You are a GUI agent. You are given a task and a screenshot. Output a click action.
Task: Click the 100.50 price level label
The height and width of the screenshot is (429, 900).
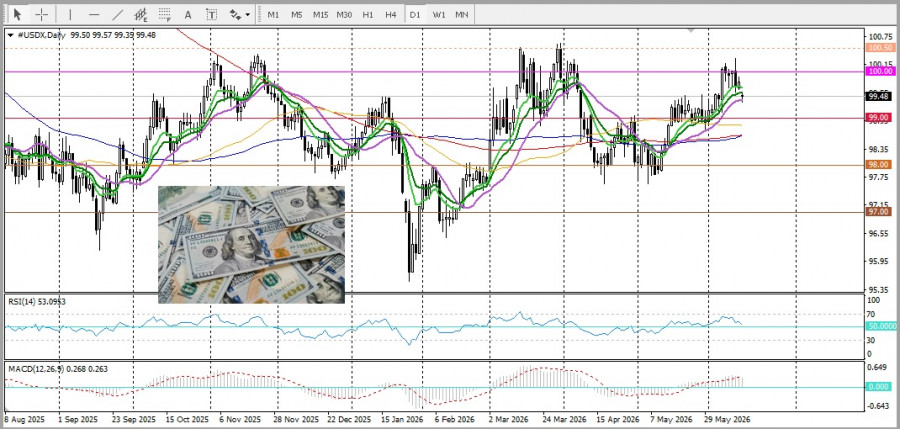pyautogui.click(x=879, y=48)
